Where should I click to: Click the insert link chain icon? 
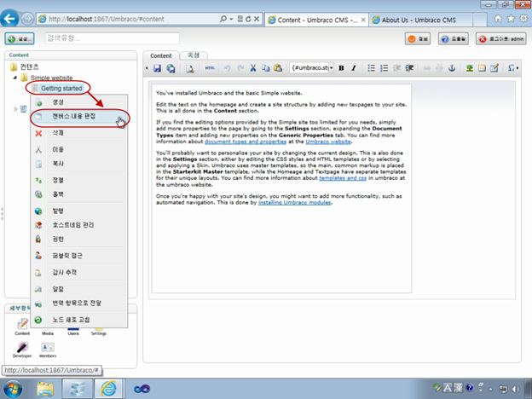427,68
